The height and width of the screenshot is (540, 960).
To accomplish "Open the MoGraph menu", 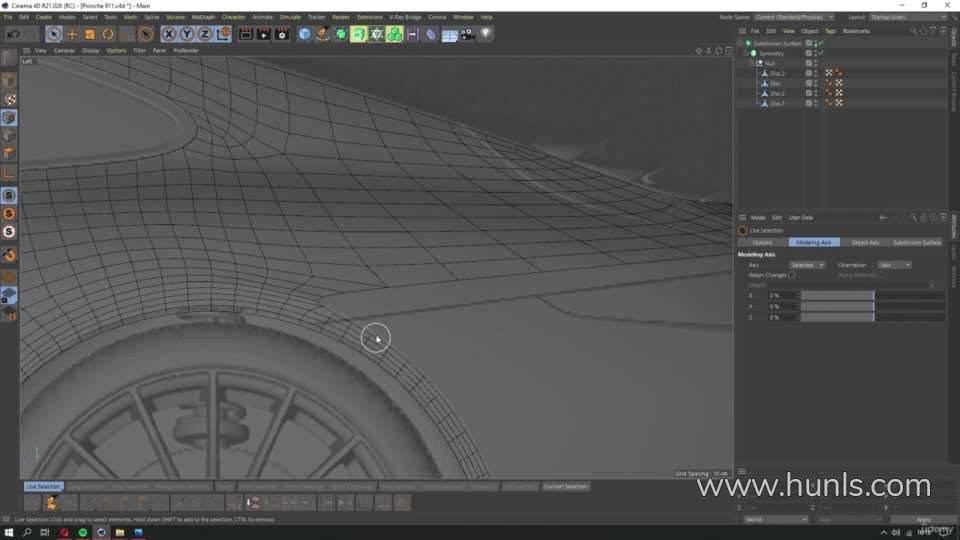I will (203, 17).
